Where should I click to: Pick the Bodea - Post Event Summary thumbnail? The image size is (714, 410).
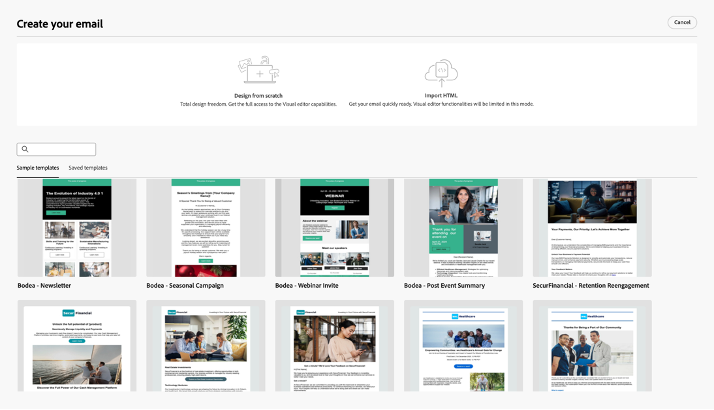(x=463, y=228)
